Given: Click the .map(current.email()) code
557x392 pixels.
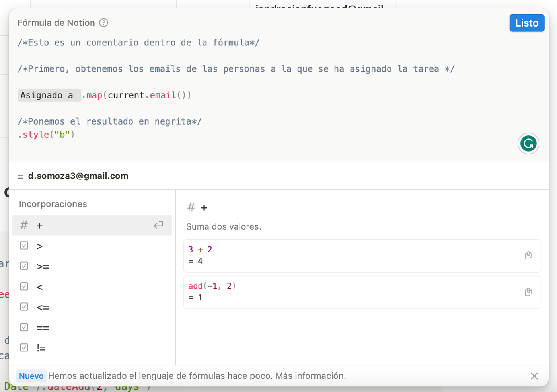Looking at the screenshot, I should click(136, 95).
